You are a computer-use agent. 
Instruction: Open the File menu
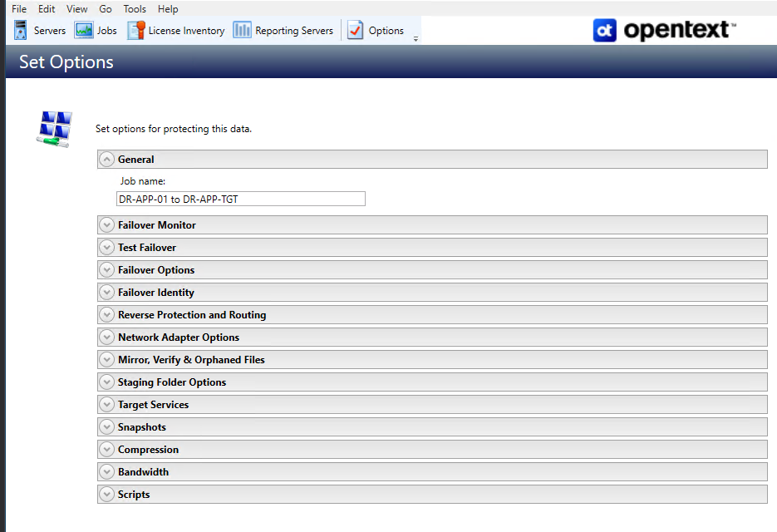coord(19,9)
